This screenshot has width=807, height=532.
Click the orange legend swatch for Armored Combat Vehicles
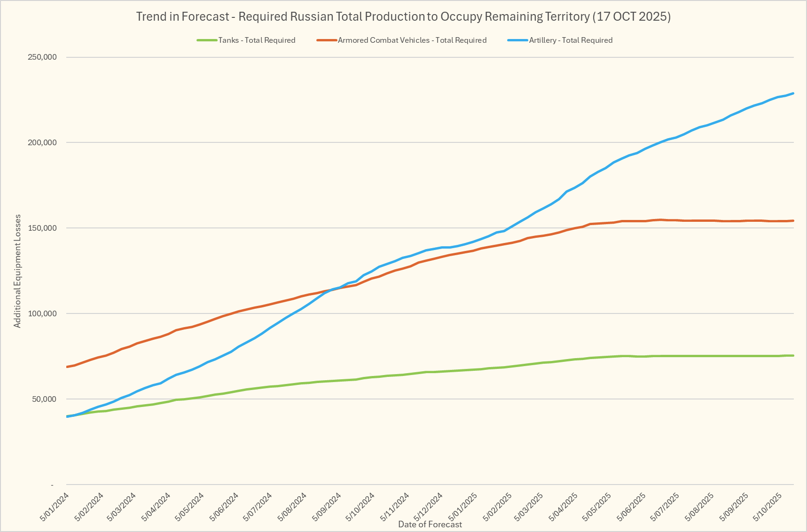pyautogui.click(x=327, y=40)
